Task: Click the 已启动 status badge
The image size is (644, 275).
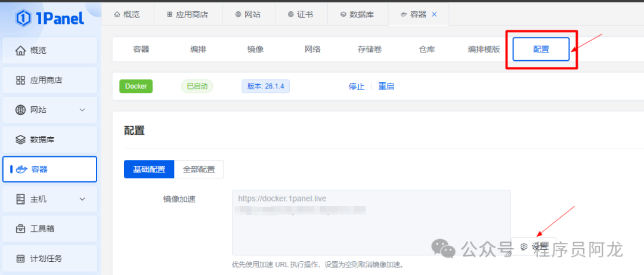Action: pos(197,86)
